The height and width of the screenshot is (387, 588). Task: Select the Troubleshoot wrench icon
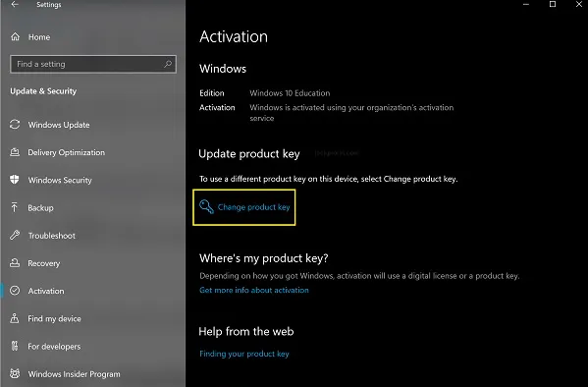pos(15,235)
